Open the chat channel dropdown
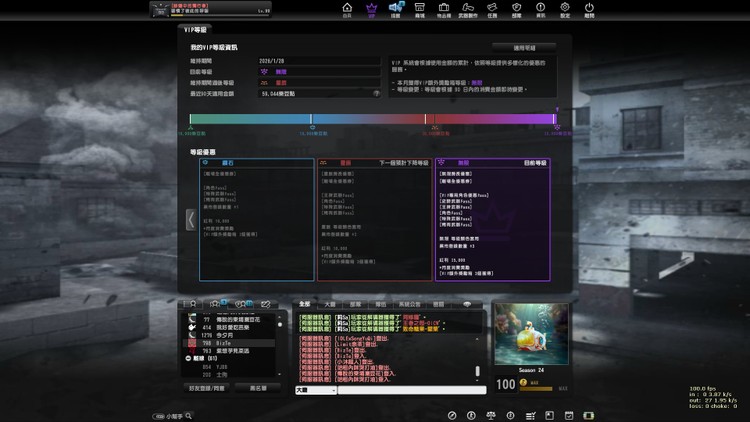The width and height of the screenshot is (750, 422). click(x=314, y=390)
